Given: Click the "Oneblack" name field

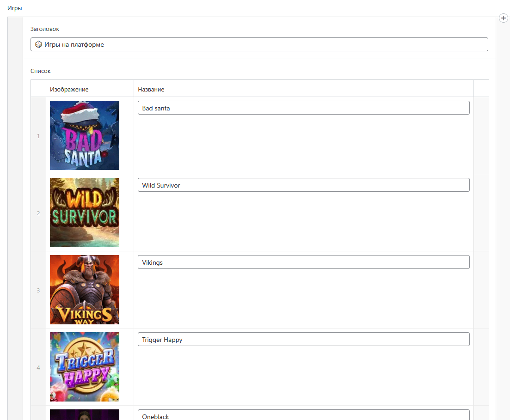Looking at the screenshot, I should coord(303,415).
